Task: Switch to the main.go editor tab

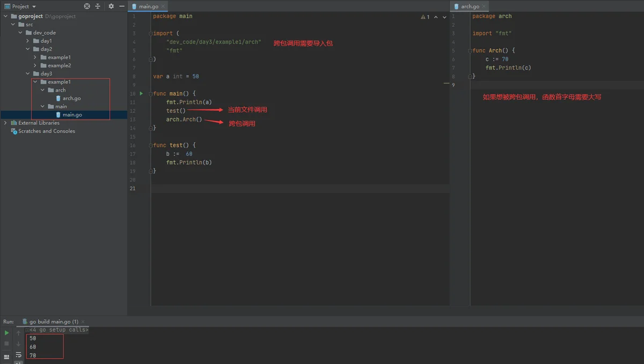Action: (148, 6)
